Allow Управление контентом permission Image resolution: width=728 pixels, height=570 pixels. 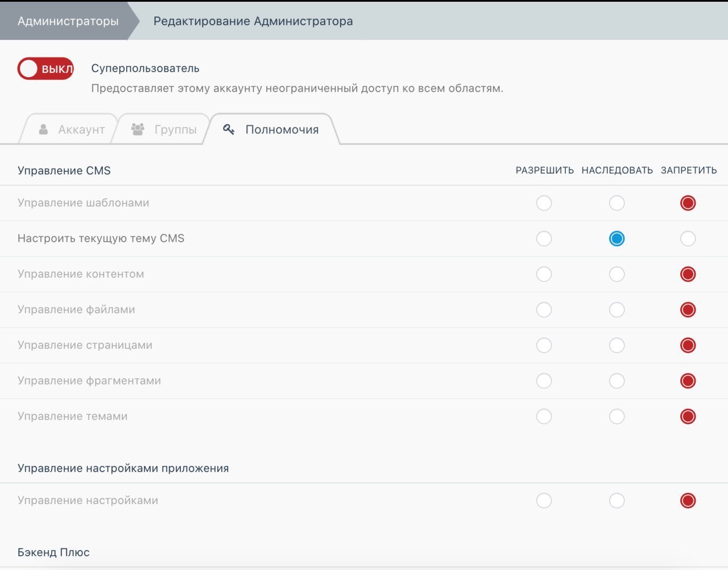(544, 274)
